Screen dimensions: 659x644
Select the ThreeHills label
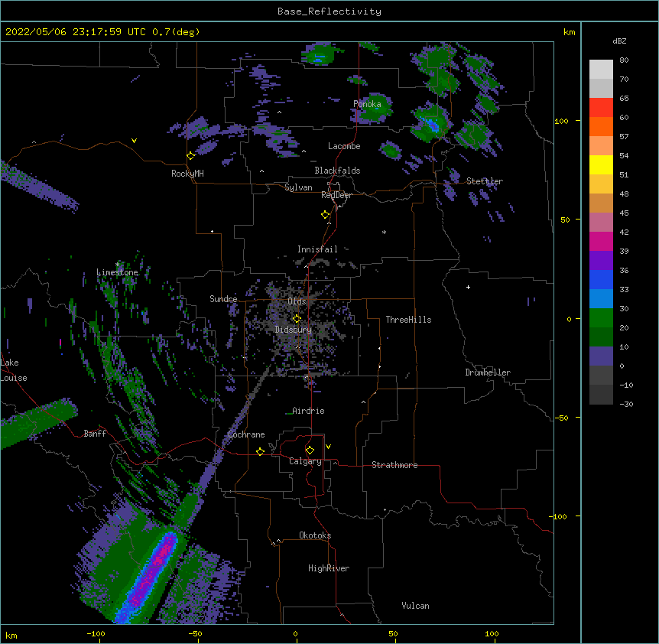tap(408, 320)
